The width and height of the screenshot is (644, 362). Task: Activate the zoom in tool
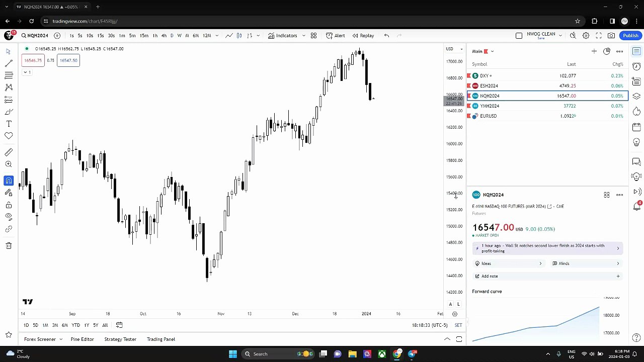(x=9, y=164)
